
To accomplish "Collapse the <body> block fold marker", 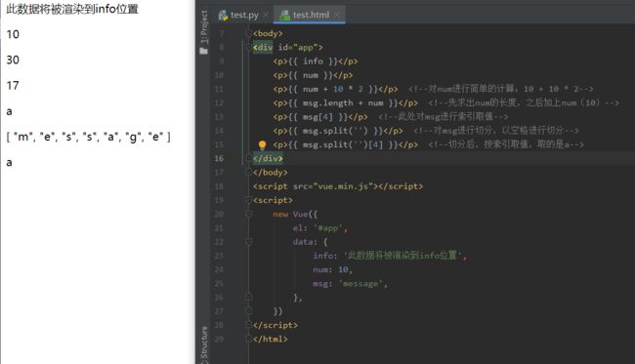I will tap(249, 33).
